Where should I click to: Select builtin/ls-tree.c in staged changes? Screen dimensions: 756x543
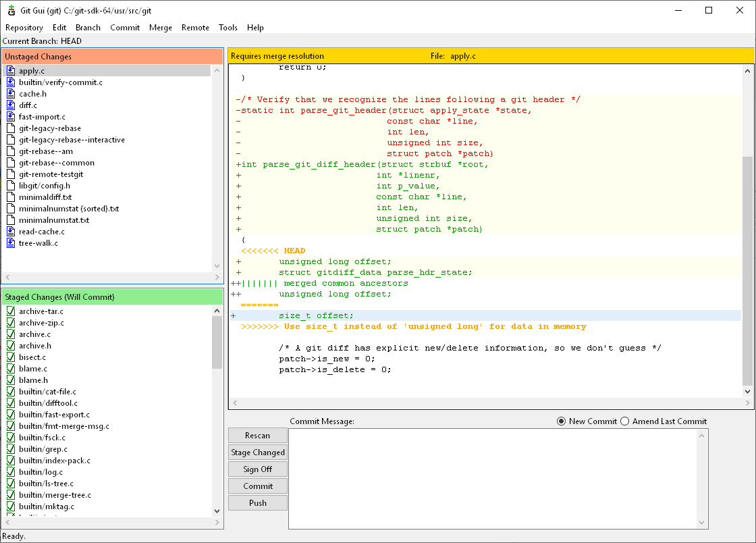[47, 484]
